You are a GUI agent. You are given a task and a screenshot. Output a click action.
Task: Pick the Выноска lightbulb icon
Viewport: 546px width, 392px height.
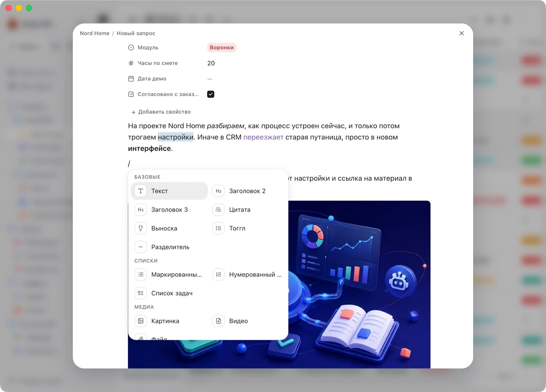coord(141,228)
